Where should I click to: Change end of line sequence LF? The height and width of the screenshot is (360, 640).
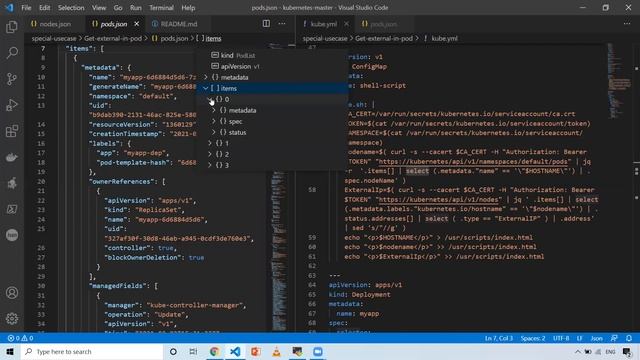580,338
